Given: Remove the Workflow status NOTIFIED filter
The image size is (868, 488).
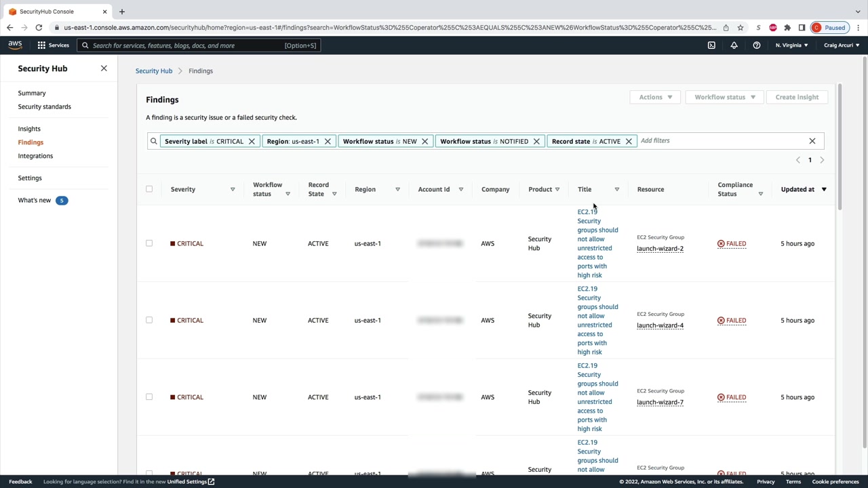Looking at the screenshot, I should (536, 141).
